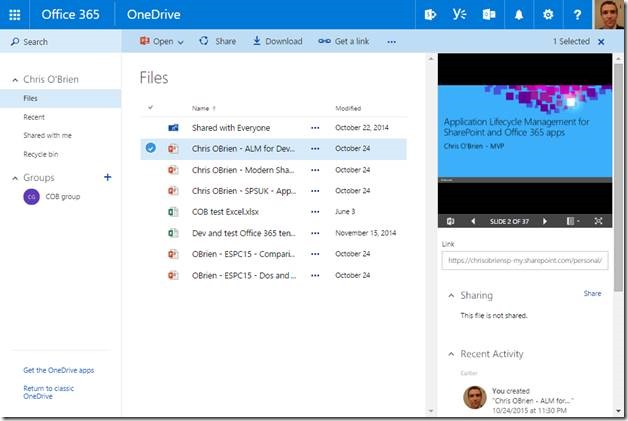Click Get the OneDrive apps link
Screen dimensions: 628x421
(x=58, y=370)
